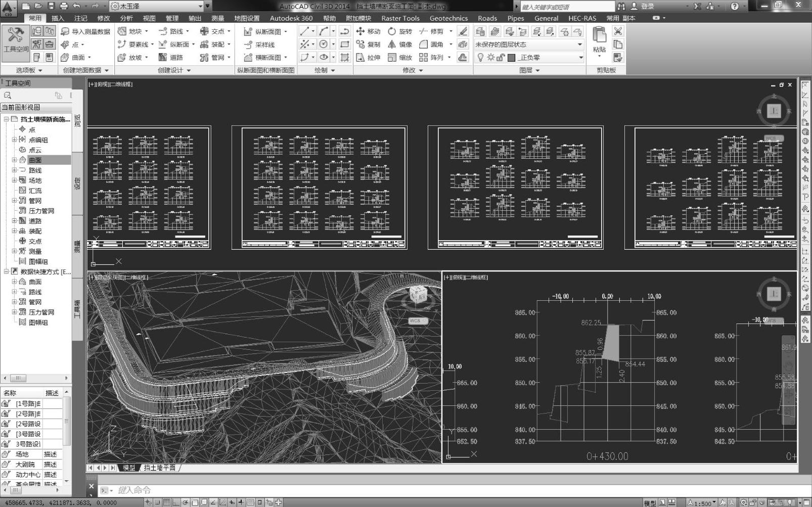Viewport: 812px width, 507px height.
Task: Click the undo arrow in quick access toolbar
Action: click(76, 6)
